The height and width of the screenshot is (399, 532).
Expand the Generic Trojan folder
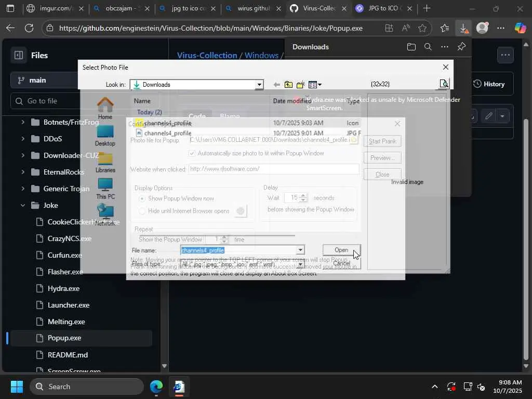pos(23,189)
